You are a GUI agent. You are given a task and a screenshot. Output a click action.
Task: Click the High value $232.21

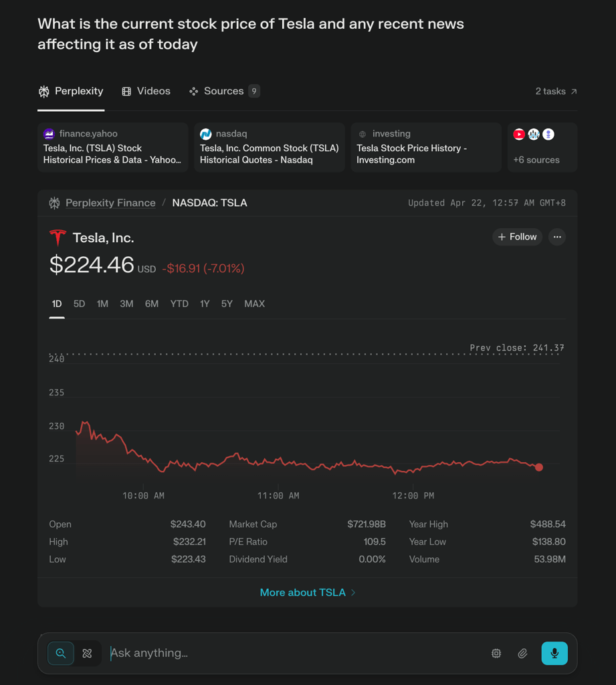coord(189,542)
